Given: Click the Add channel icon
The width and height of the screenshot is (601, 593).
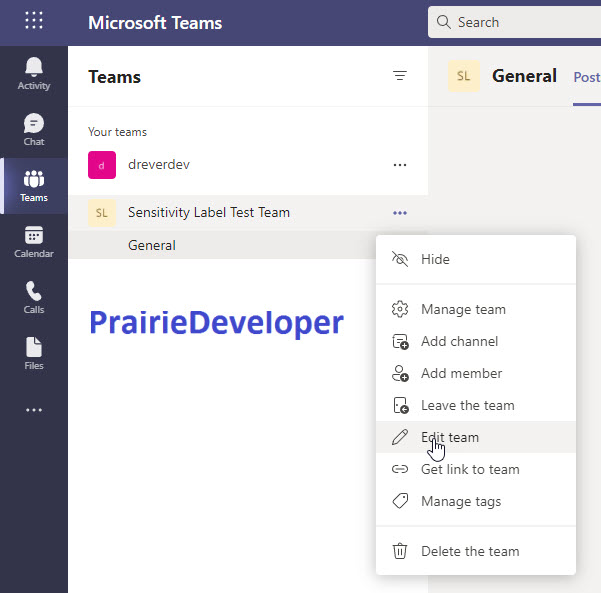Looking at the screenshot, I should [x=400, y=342].
